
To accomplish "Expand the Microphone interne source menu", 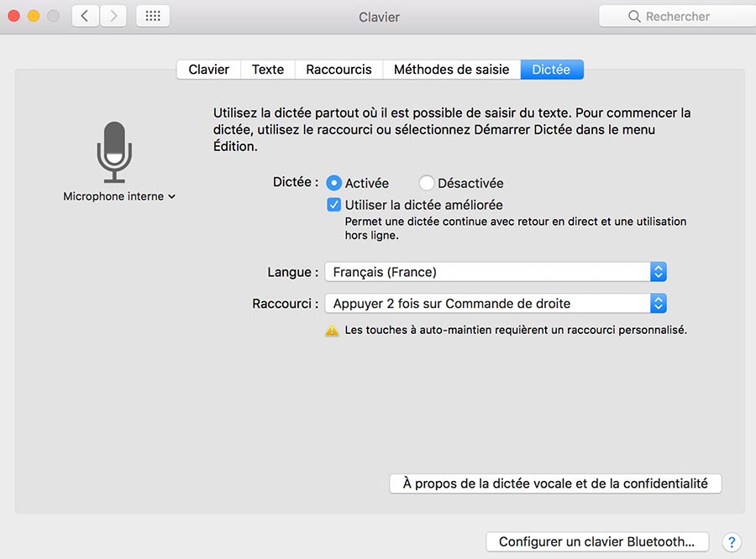I will (119, 196).
